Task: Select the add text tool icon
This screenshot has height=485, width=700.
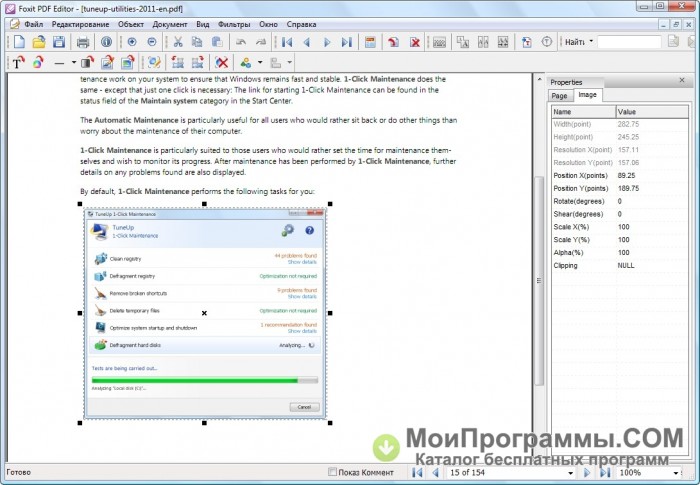Action: 527,42
